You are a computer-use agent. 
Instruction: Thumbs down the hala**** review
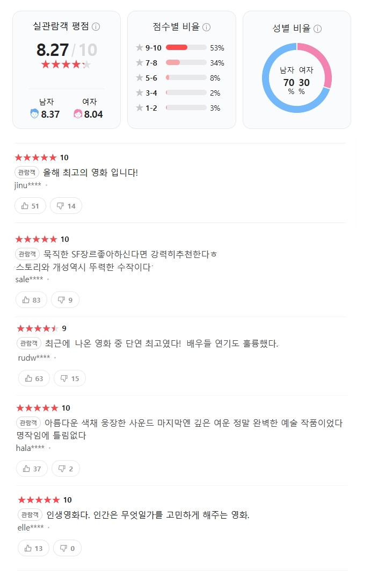coord(66,469)
